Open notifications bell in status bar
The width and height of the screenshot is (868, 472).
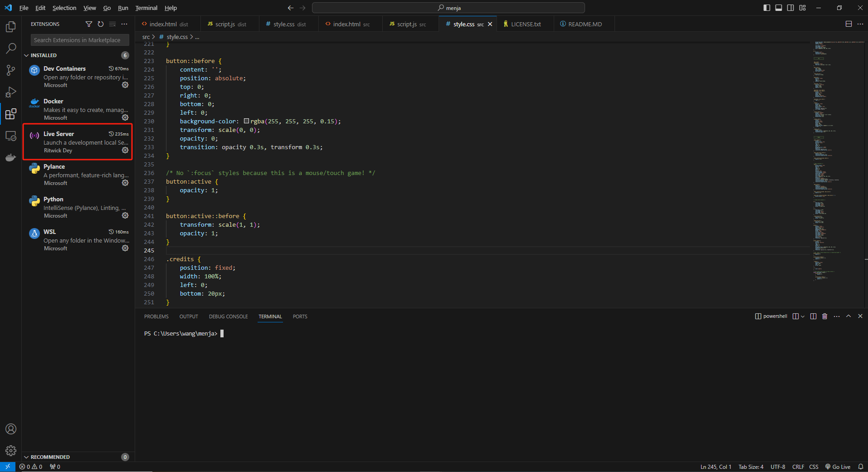click(x=860, y=467)
